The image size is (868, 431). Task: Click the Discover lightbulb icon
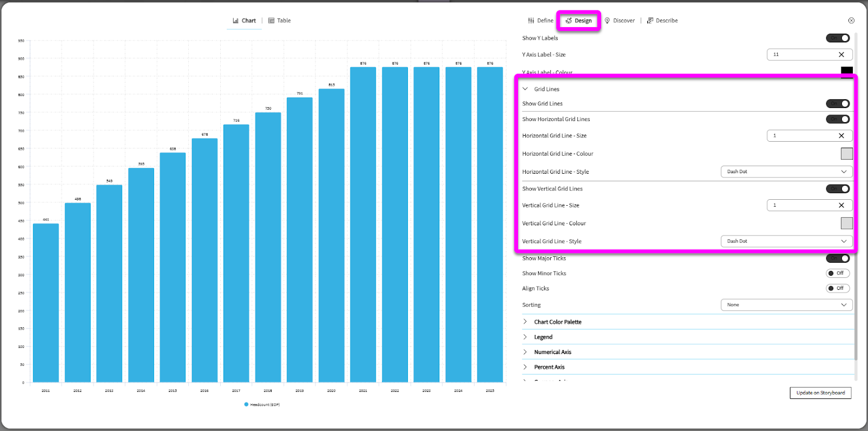[x=607, y=21]
